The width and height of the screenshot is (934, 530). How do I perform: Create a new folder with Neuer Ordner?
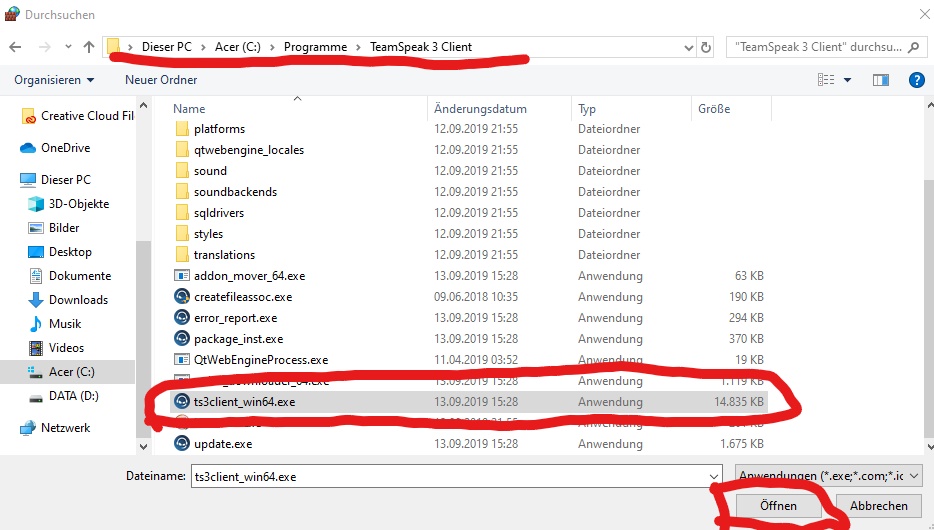(161, 80)
